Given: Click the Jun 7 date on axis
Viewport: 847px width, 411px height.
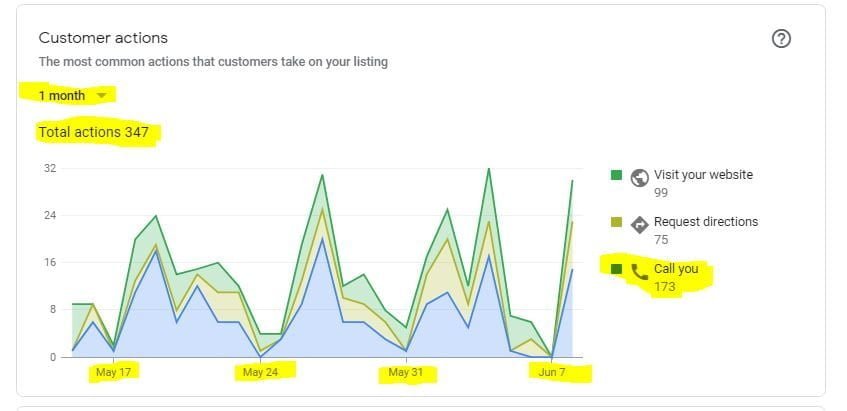Looking at the screenshot, I should pos(552,373).
